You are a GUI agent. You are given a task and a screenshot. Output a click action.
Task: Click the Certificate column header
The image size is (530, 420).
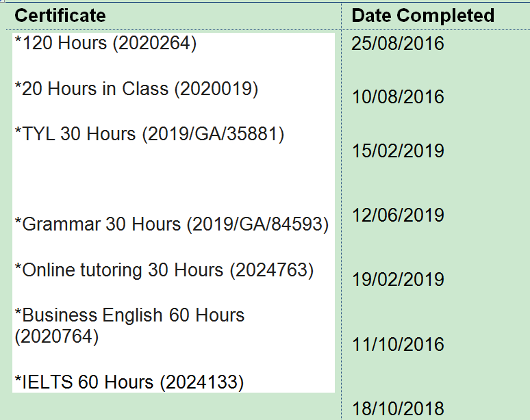pyautogui.click(x=60, y=15)
